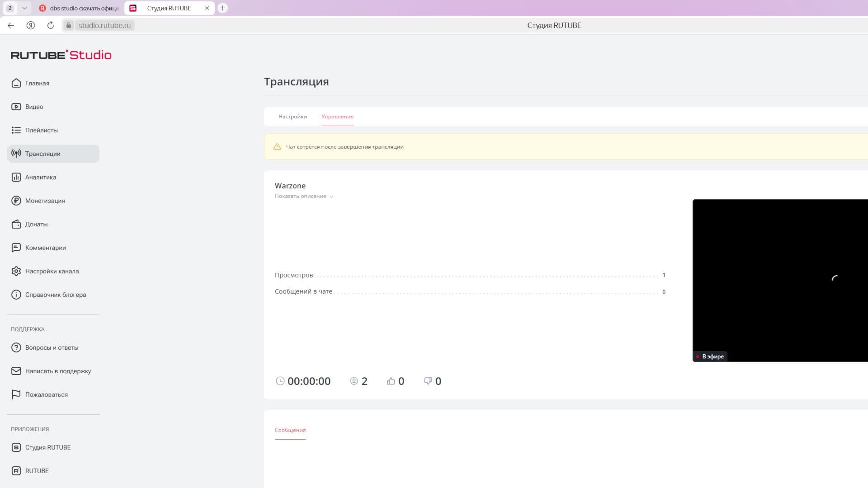Select the Управление tab
Viewport: 868px width, 488px height.
337,117
